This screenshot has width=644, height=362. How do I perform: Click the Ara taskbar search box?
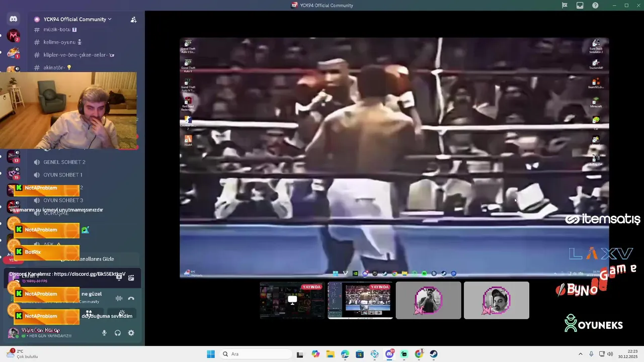click(255, 354)
